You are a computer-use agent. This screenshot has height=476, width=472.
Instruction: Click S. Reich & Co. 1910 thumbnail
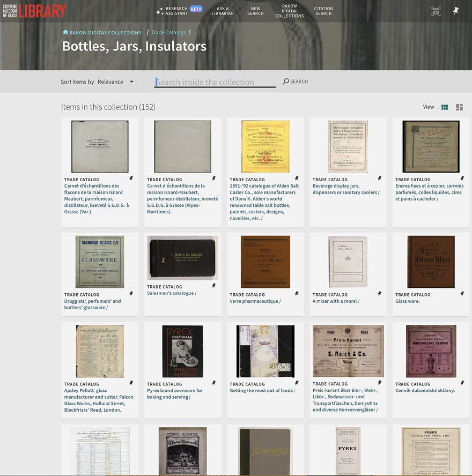coord(348,351)
